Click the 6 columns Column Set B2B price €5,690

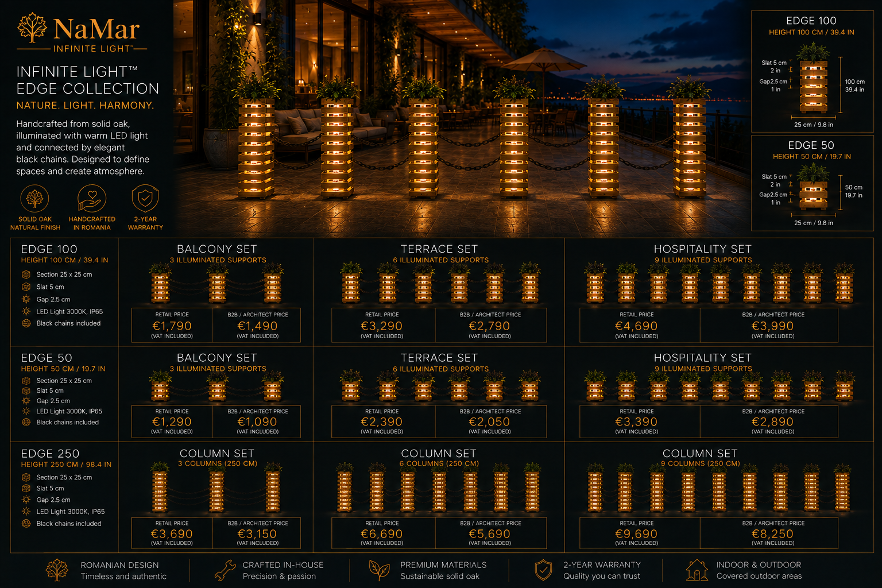click(490, 534)
